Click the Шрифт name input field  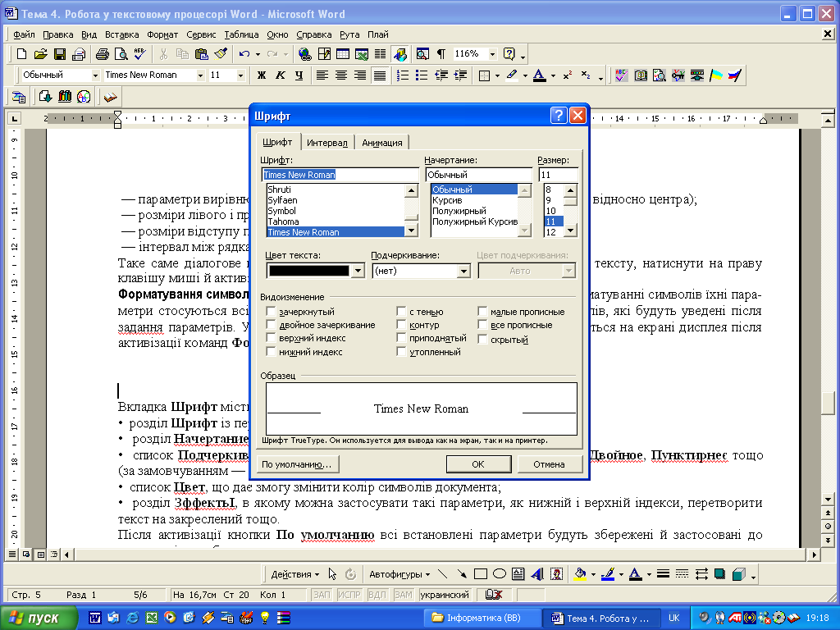pos(340,175)
